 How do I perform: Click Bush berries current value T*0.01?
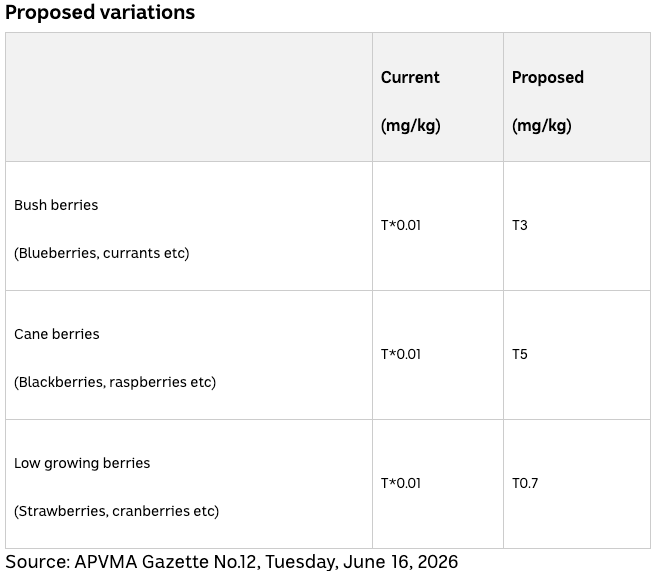[x=401, y=225]
